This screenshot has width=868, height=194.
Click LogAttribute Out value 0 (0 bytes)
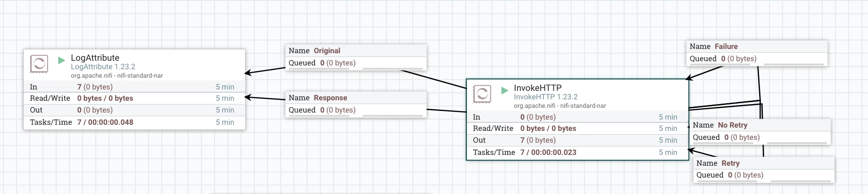click(95, 110)
